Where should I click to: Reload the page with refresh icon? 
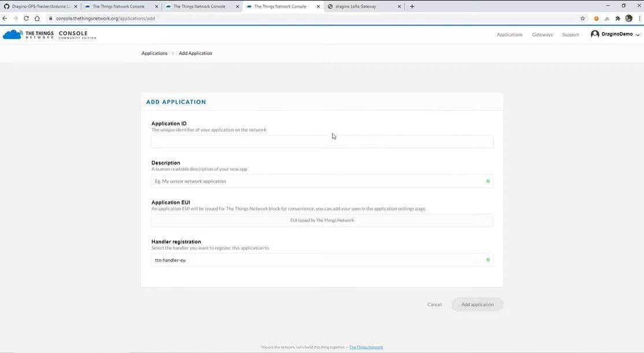(26, 18)
